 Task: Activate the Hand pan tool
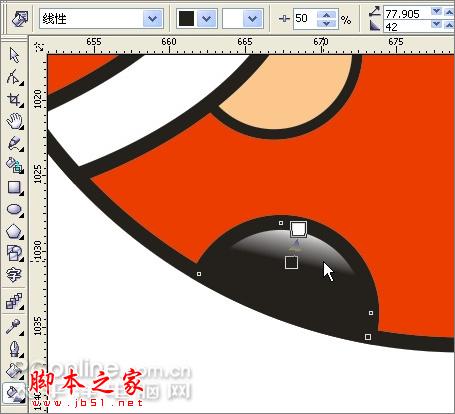click(14, 121)
